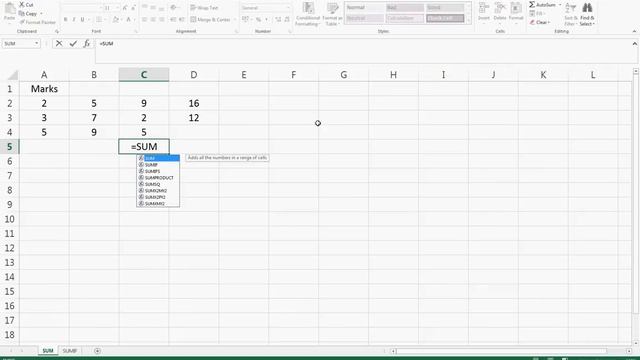Screen dimensions: 640x360
Task: Select SUMX2MY2 from autocomplete list
Action: [158, 191]
